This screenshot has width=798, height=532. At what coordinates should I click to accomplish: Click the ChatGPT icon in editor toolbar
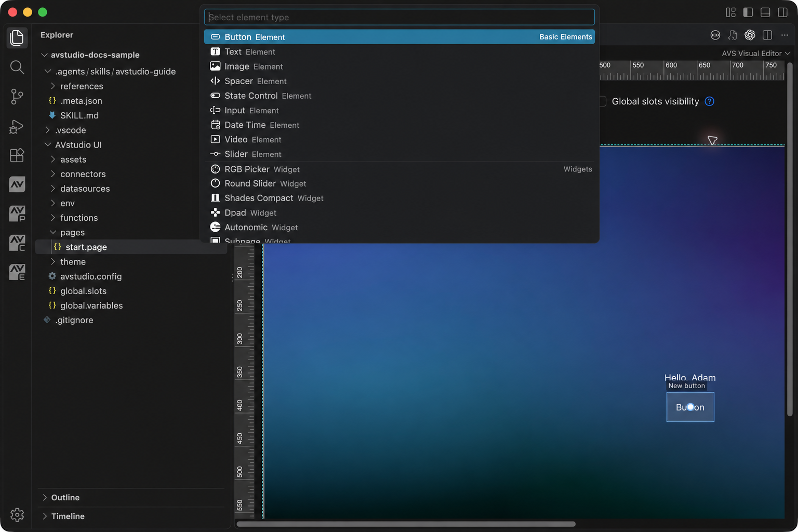(750, 35)
